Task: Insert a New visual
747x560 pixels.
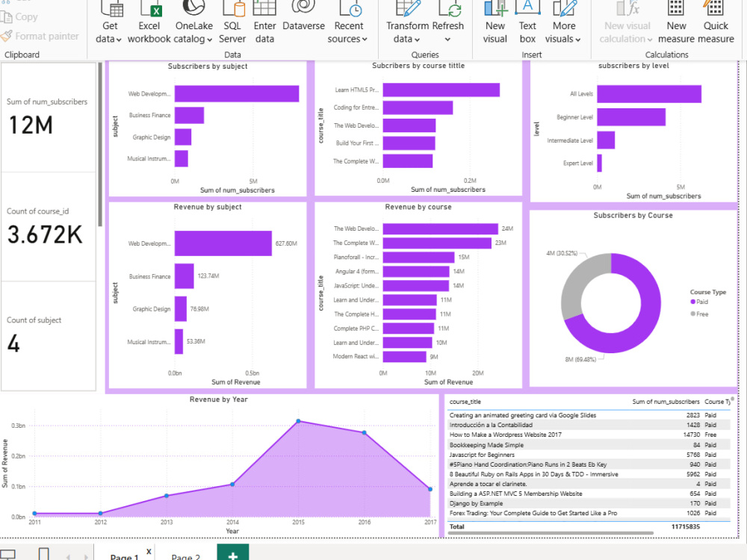Action: (495, 23)
